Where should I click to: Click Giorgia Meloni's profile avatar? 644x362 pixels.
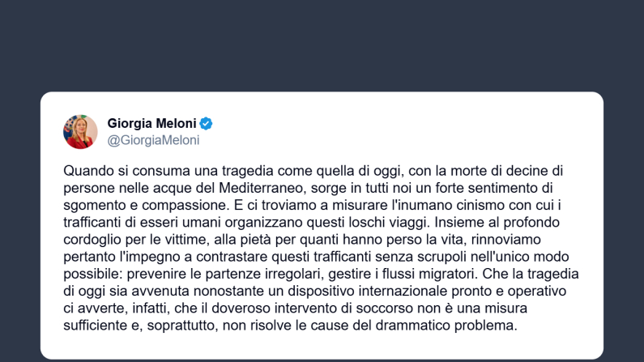(x=80, y=131)
